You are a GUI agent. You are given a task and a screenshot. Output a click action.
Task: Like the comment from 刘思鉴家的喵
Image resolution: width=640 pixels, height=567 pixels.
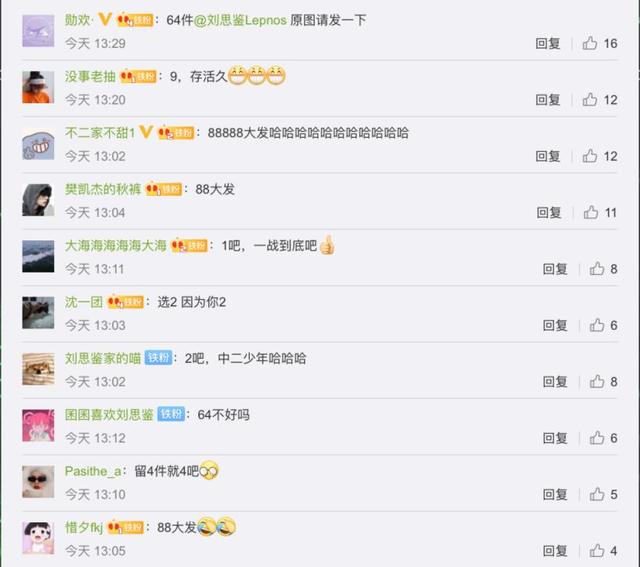point(597,381)
